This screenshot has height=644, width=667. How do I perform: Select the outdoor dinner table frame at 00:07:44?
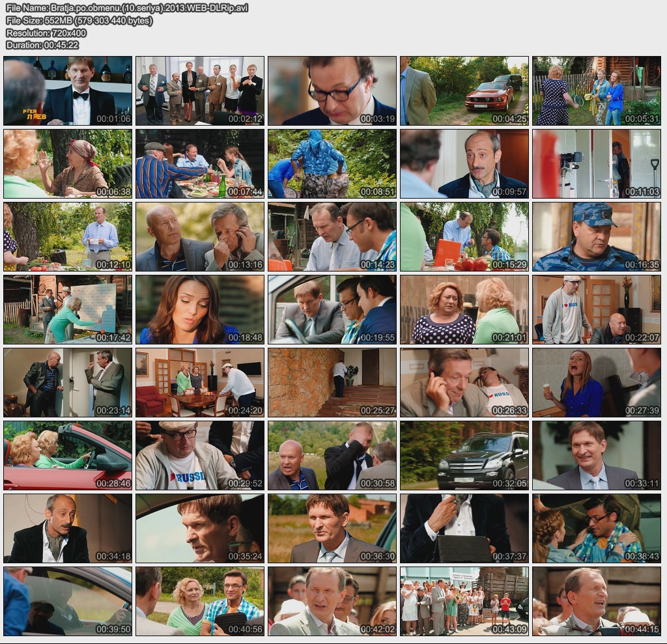[x=200, y=163]
